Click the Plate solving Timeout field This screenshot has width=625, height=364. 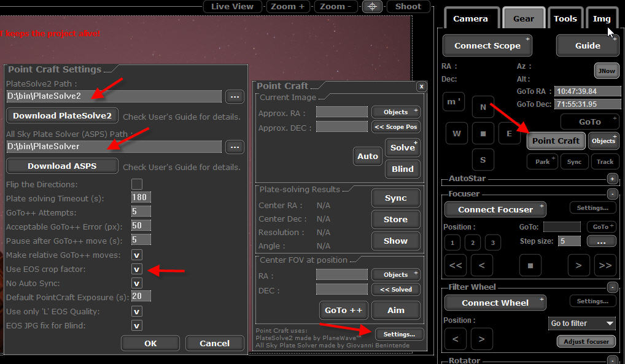[x=141, y=198]
